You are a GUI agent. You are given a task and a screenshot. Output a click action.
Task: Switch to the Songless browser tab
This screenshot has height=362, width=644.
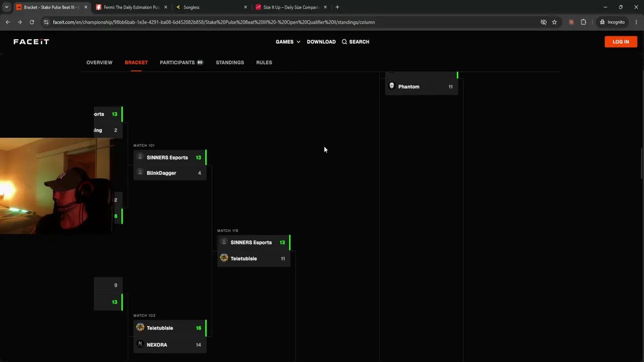coord(211,7)
